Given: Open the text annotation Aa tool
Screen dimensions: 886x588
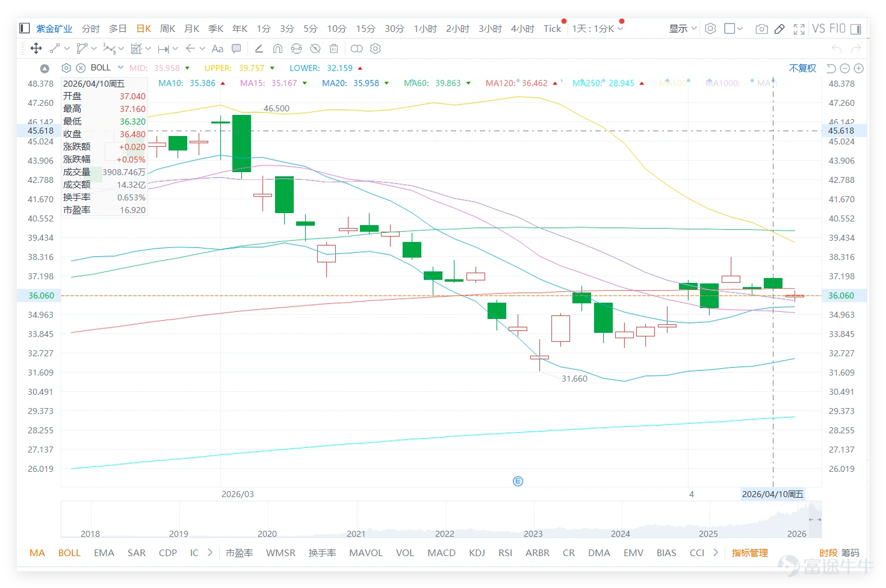Looking at the screenshot, I should click(218, 48).
